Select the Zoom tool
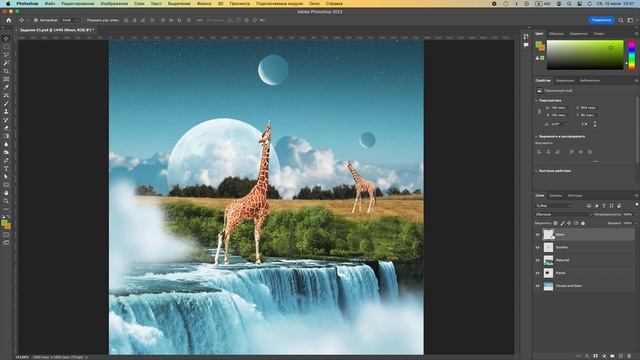Image resolution: width=640 pixels, height=360 pixels. [6, 201]
